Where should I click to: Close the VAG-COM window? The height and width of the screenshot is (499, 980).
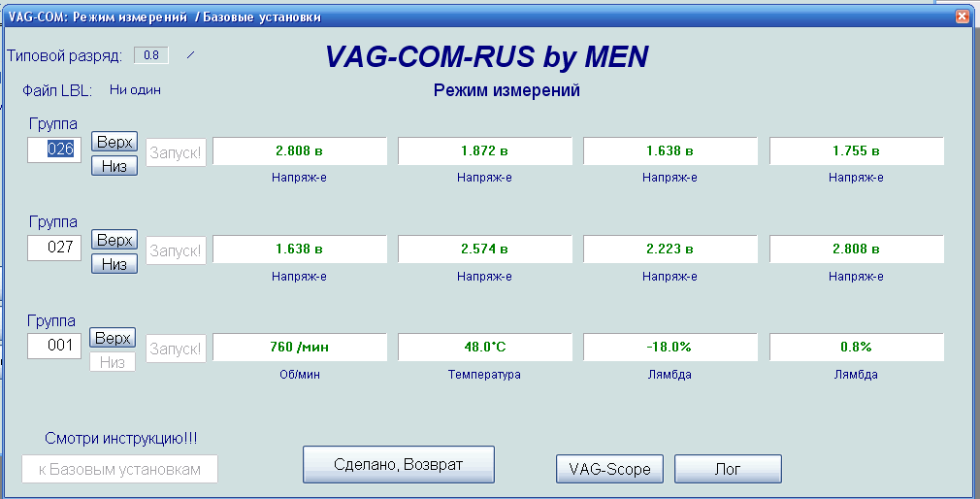coord(962,17)
